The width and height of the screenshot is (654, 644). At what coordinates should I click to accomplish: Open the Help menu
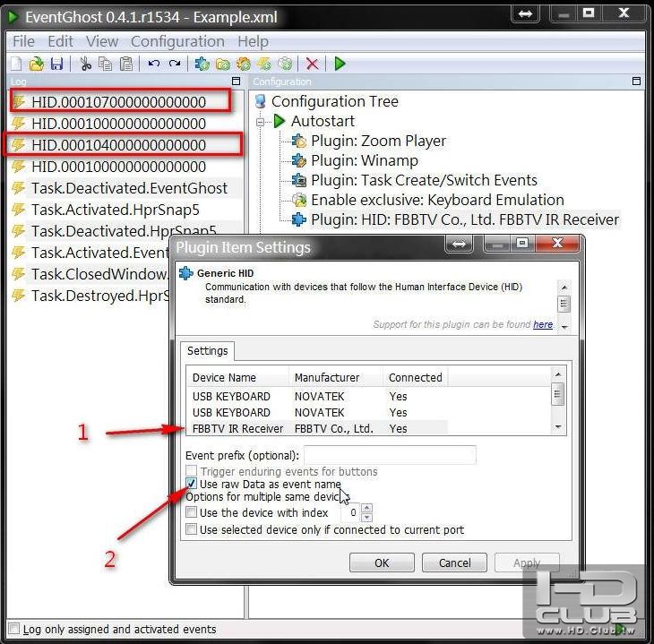click(253, 41)
